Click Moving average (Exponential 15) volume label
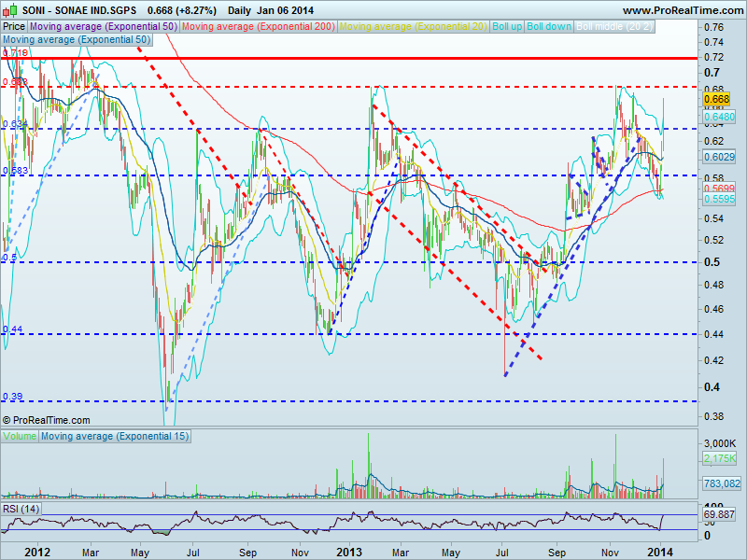 pyautogui.click(x=115, y=436)
